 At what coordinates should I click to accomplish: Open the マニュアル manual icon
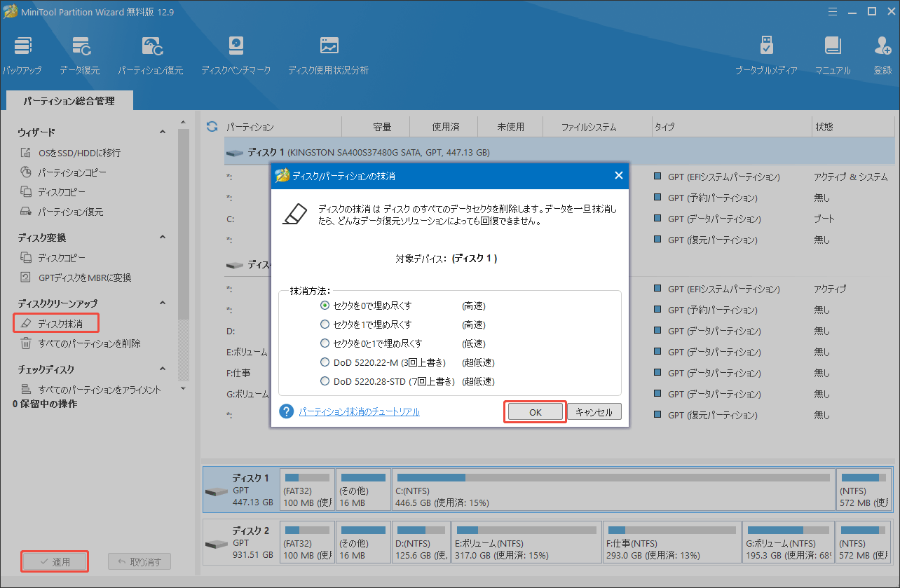click(x=833, y=55)
